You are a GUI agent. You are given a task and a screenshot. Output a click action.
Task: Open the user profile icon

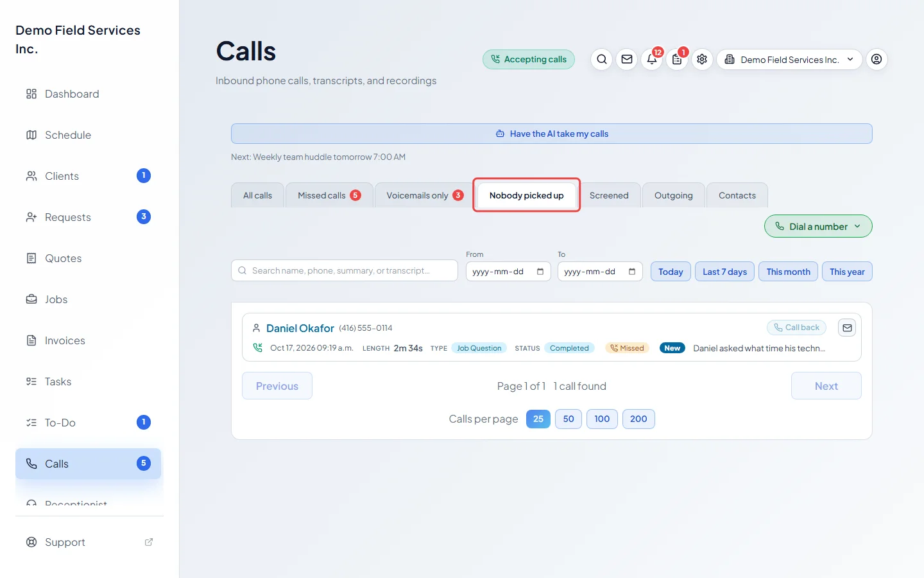(x=877, y=60)
